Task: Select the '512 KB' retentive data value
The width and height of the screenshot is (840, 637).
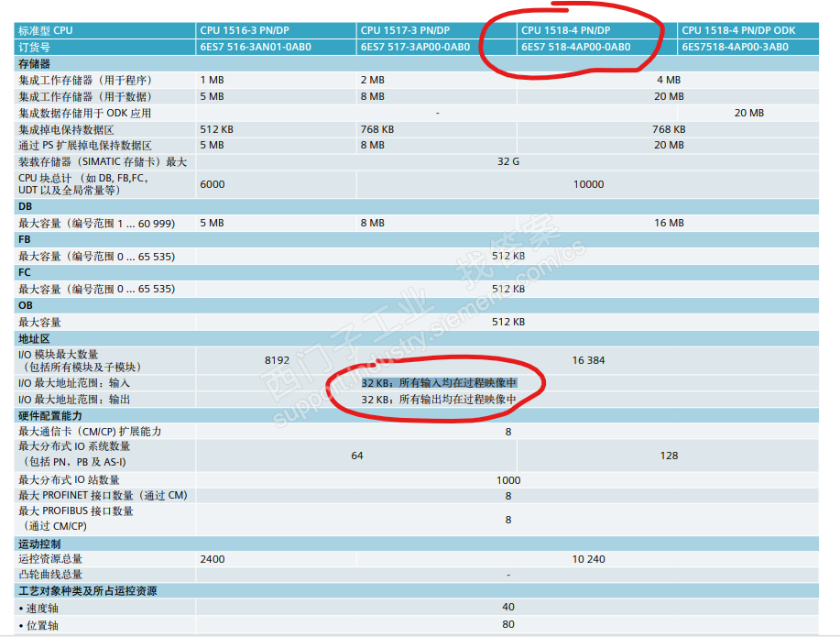Action: tap(216, 129)
